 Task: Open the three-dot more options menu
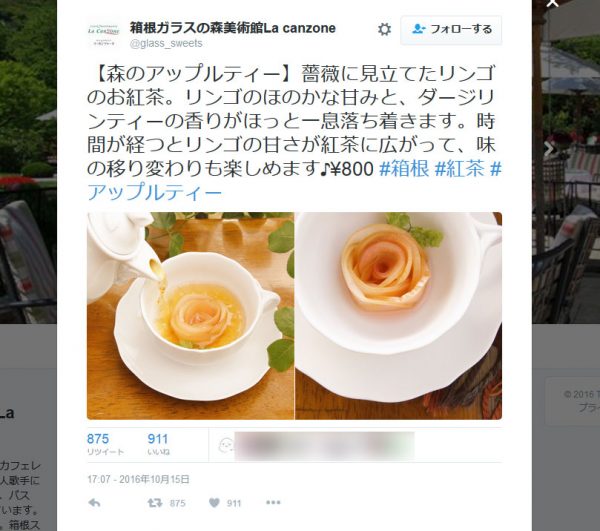(273, 502)
